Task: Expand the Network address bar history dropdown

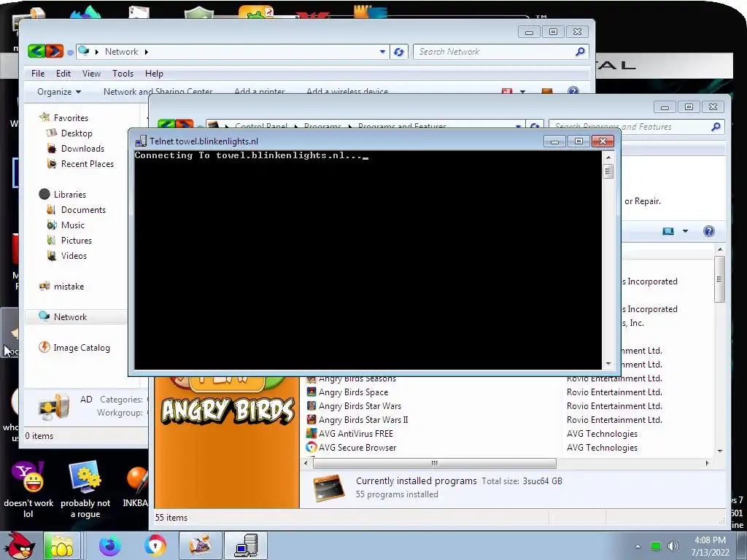Action: [382, 52]
